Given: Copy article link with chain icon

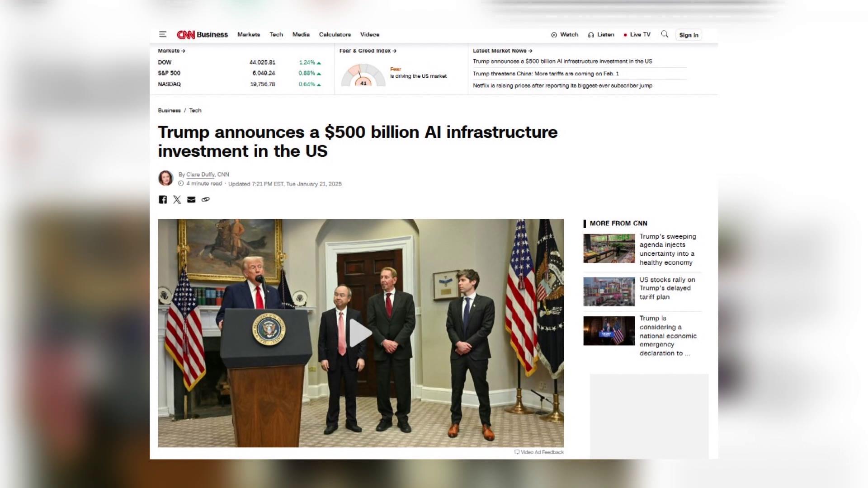Looking at the screenshot, I should pos(206,200).
